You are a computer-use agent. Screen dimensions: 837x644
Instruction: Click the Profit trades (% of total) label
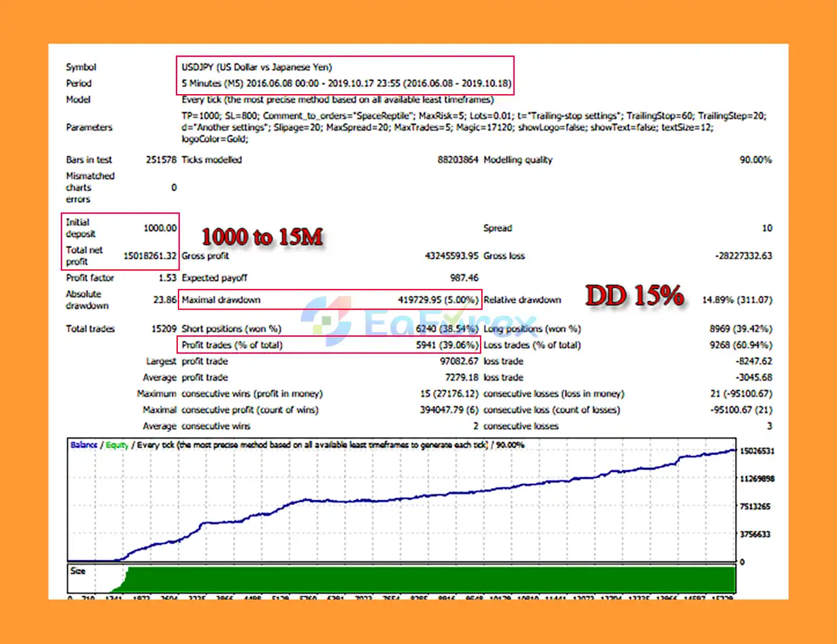[x=231, y=345]
